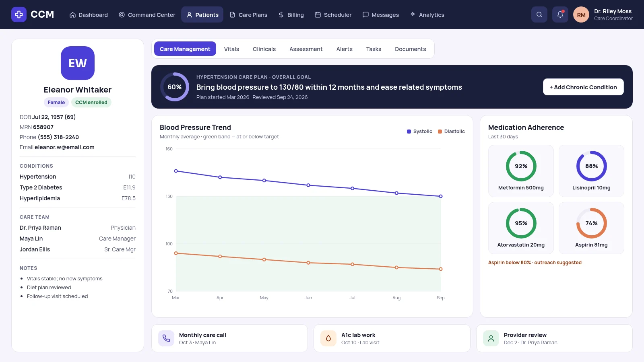Screen dimensions: 644x362
Task: Open the Atorvastatin 20mg adherence card
Action: [x=521, y=228]
